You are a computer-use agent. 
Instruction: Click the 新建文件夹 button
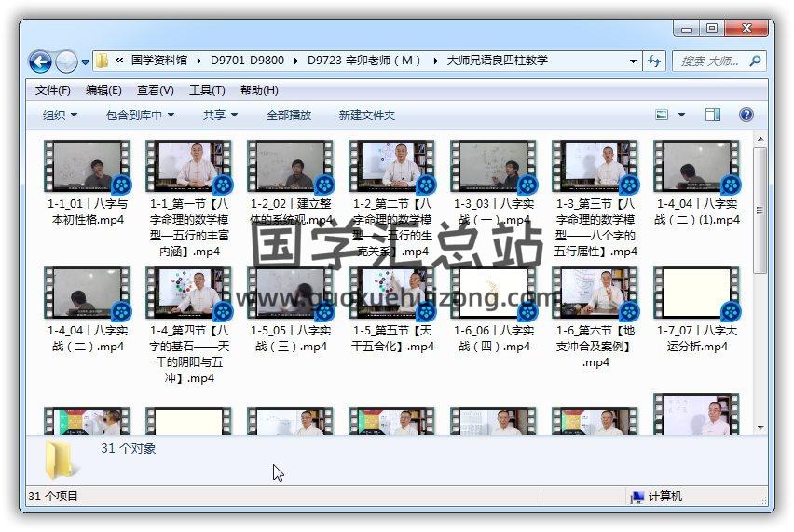[x=366, y=115]
